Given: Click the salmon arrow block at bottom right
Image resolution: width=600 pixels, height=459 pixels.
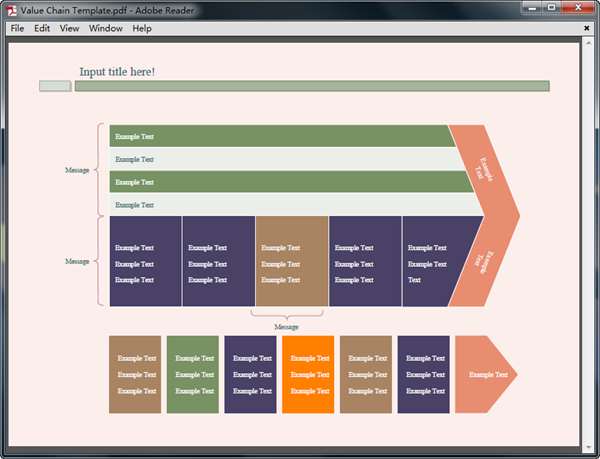Looking at the screenshot, I should click(486, 374).
